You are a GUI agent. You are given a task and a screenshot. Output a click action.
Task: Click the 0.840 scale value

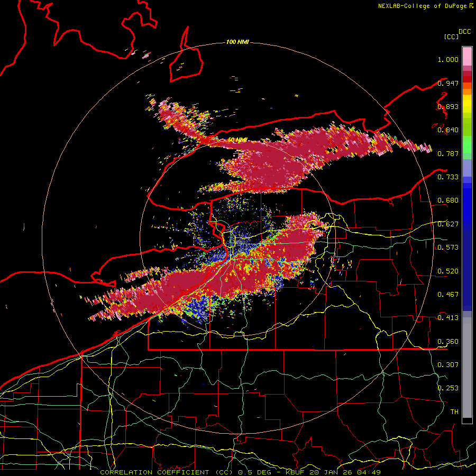(x=448, y=130)
